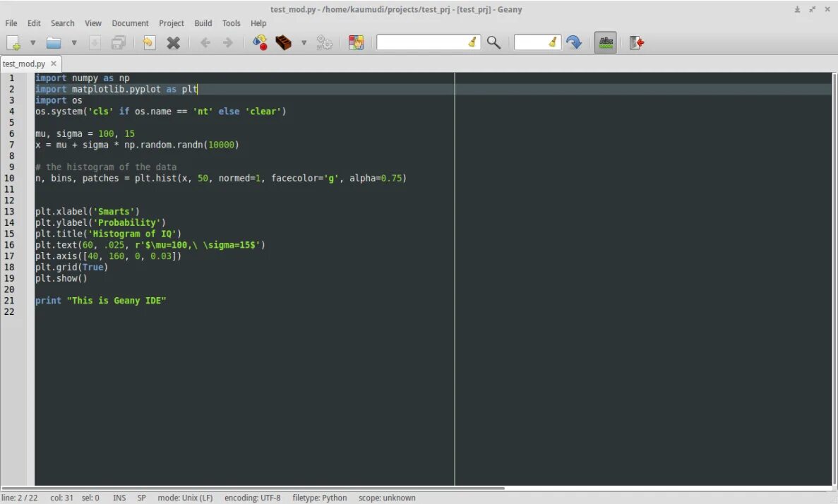
Task: Click the 'mode: Unix (LF)' status entry
Action: [185, 498]
